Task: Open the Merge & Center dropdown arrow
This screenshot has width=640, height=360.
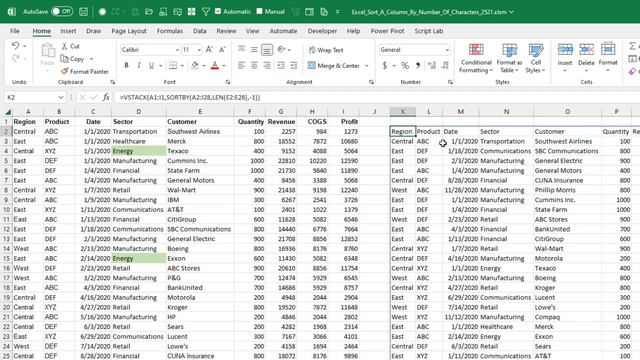Action: pyautogui.click(x=367, y=66)
